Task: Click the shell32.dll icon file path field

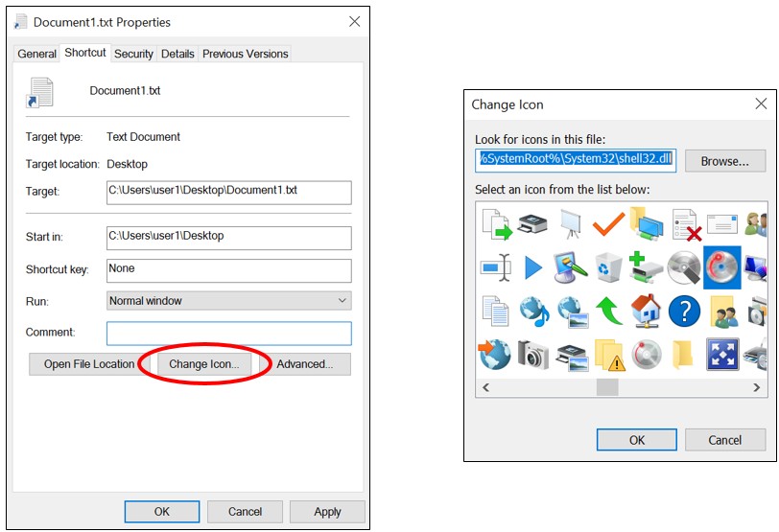Action: pyautogui.click(x=576, y=161)
